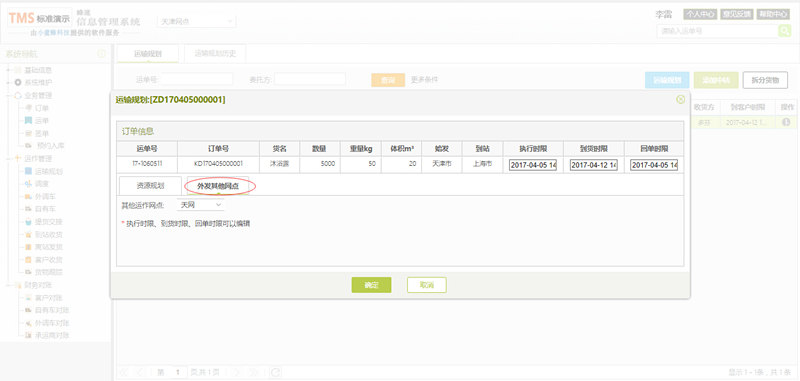The width and height of the screenshot is (800, 381).
Task: Click the 拆分货物 button
Action: 765,80
